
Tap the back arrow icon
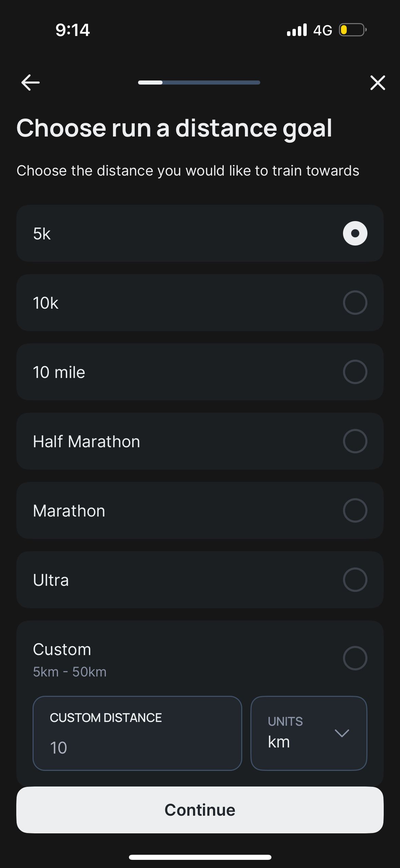(x=30, y=83)
